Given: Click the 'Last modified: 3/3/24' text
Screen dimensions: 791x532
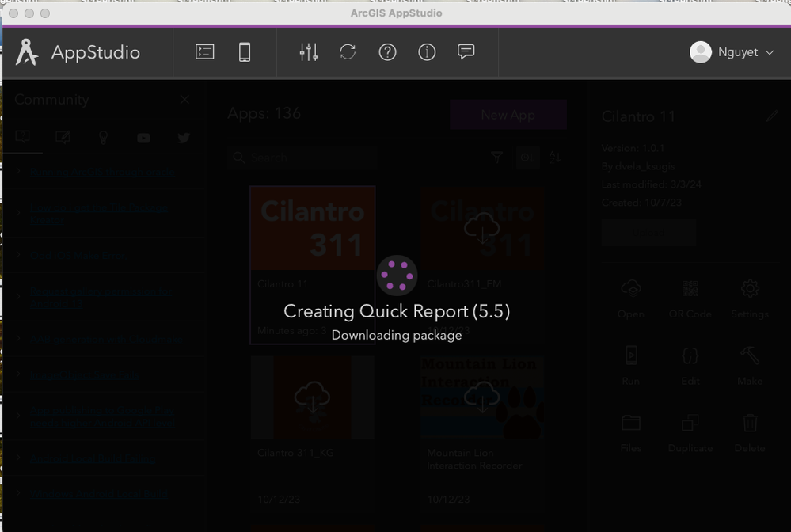Looking at the screenshot, I should pos(652,184).
